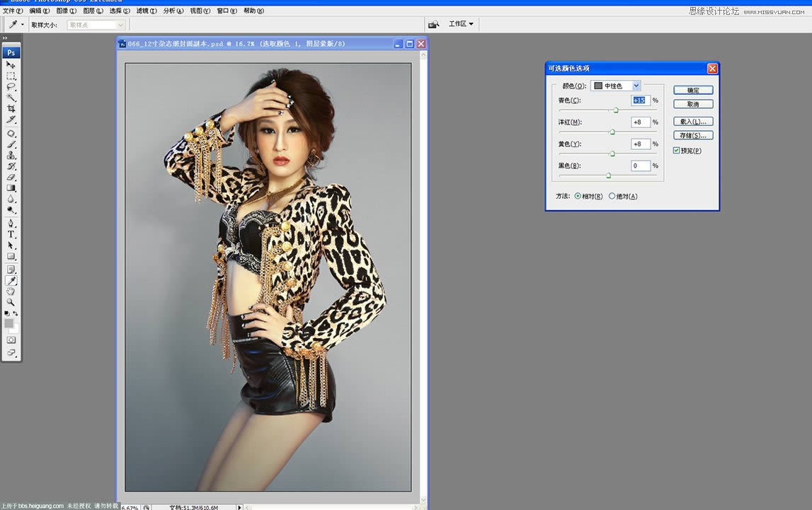This screenshot has width=812, height=510.
Task: Click the 取消 cancel button
Action: point(693,104)
